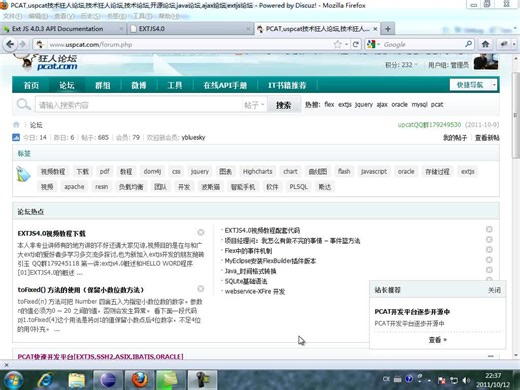Click the round icon beside EXTJS4.0视频教程下载
Viewport: 520px width, 390px height.
pyautogui.click(x=201, y=232)
